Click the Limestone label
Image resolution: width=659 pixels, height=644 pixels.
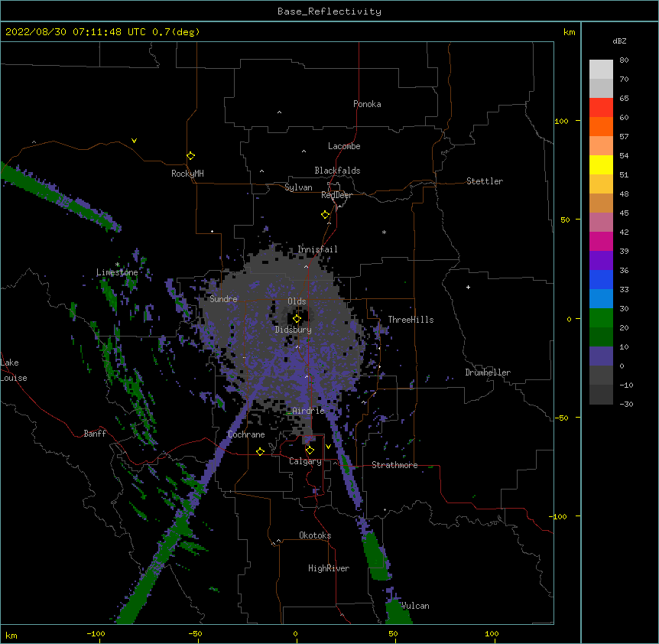117,272
